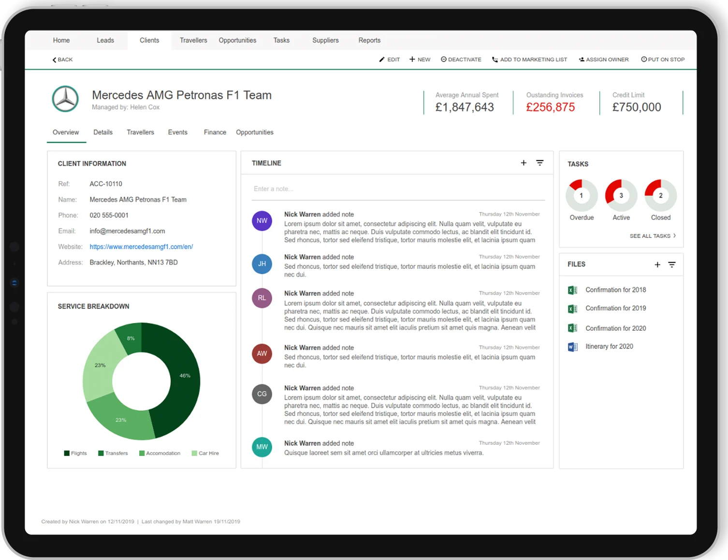Switch to the Overview tab
This screenshot has width=728, height=560.
click(66, 132)
